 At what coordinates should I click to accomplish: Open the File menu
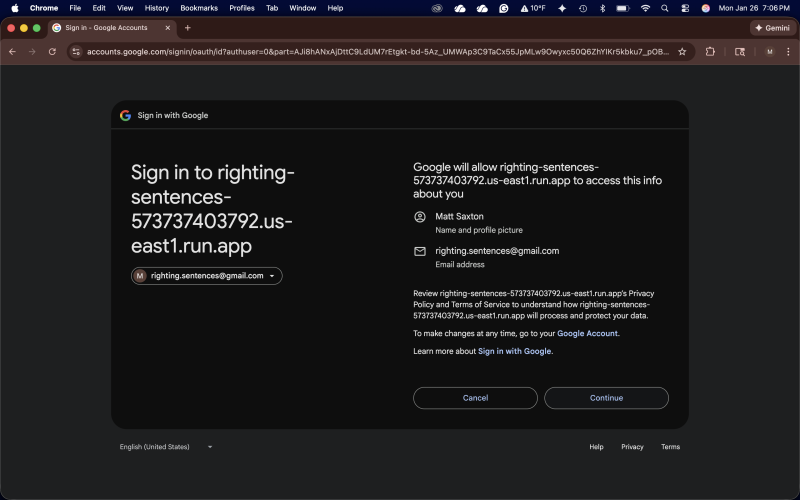[75, 8]
